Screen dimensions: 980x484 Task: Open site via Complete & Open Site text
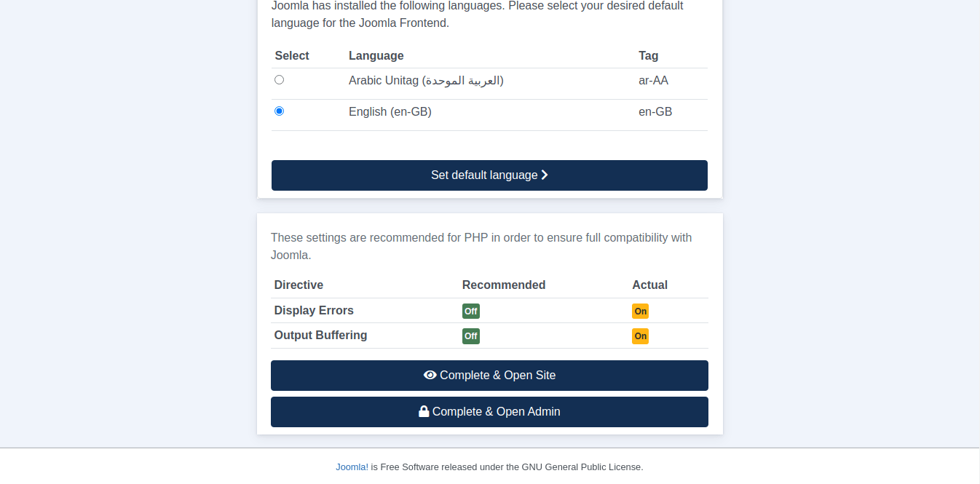point(497,376)
